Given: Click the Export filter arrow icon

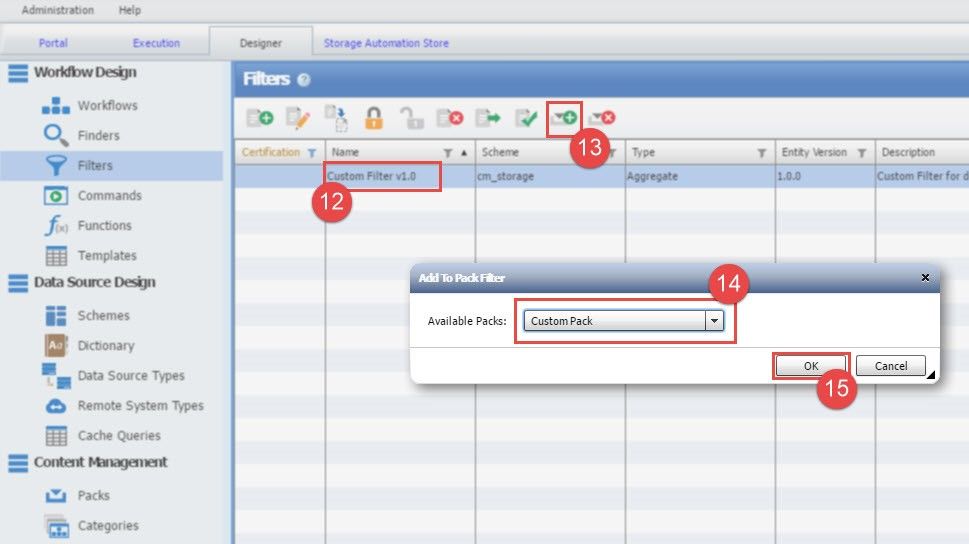Looking at the screenshot, I should (488, 117).
